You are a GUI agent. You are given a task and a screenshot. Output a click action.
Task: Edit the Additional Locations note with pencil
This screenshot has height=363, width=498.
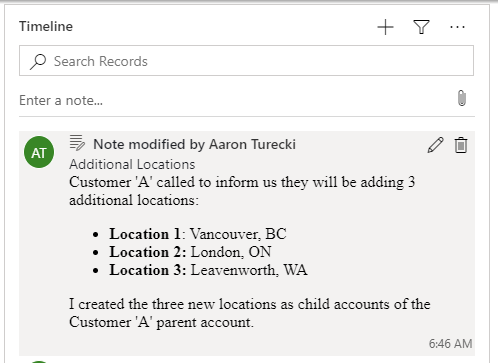(x=435, y=145)
